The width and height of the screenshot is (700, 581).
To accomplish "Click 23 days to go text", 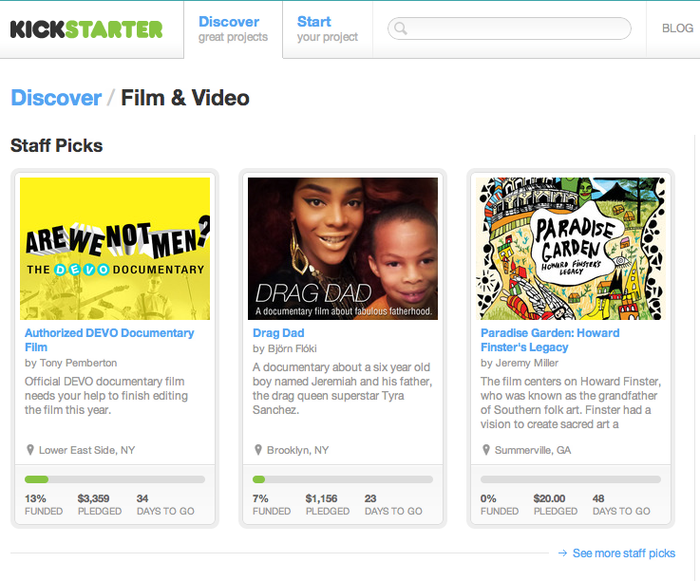I will (x=393, y=505).
